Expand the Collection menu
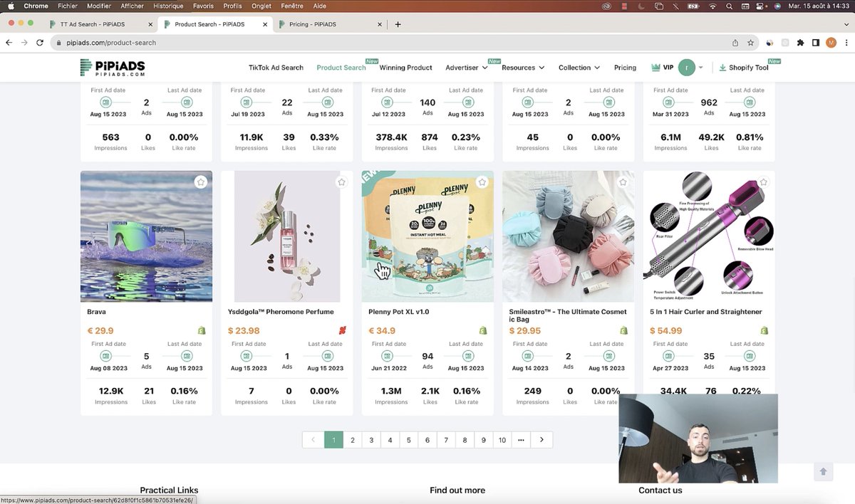 point(579,68)
